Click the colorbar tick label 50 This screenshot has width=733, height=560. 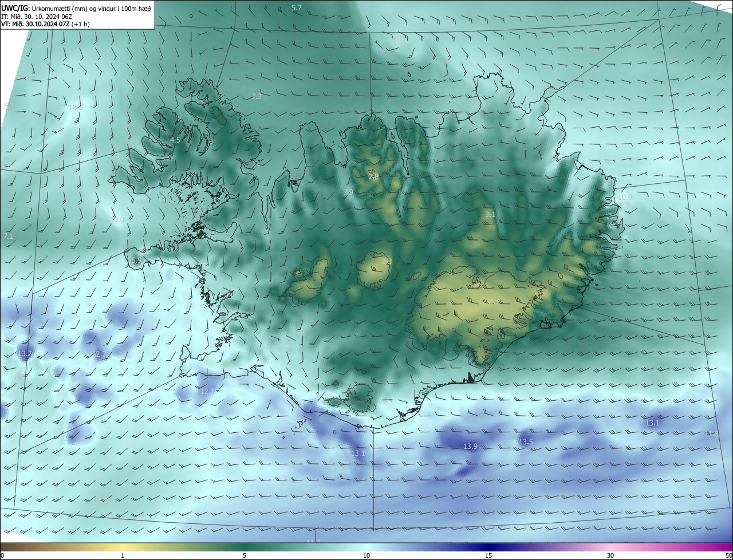(x=728, y=555)
